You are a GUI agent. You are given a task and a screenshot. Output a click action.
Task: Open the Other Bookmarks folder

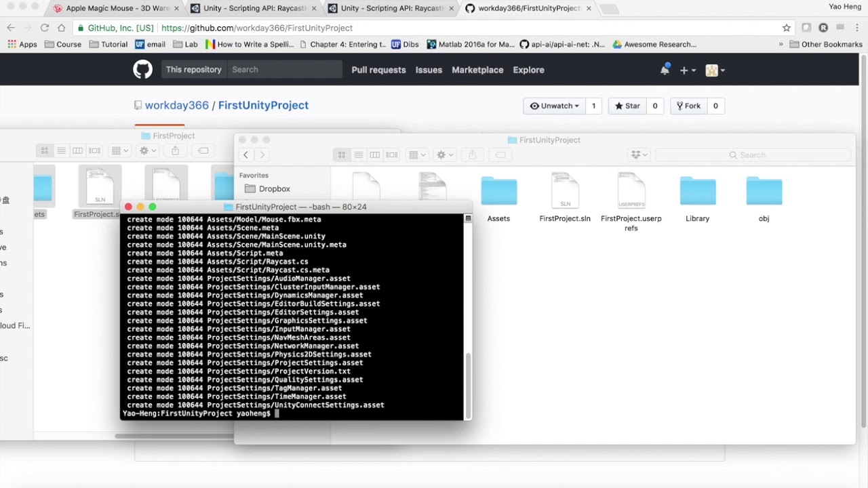826,44
